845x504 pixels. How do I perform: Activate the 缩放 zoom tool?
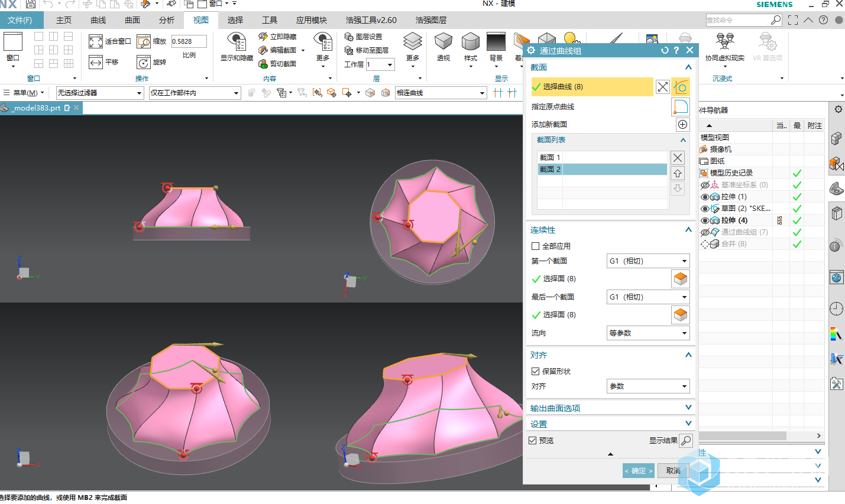144,41
